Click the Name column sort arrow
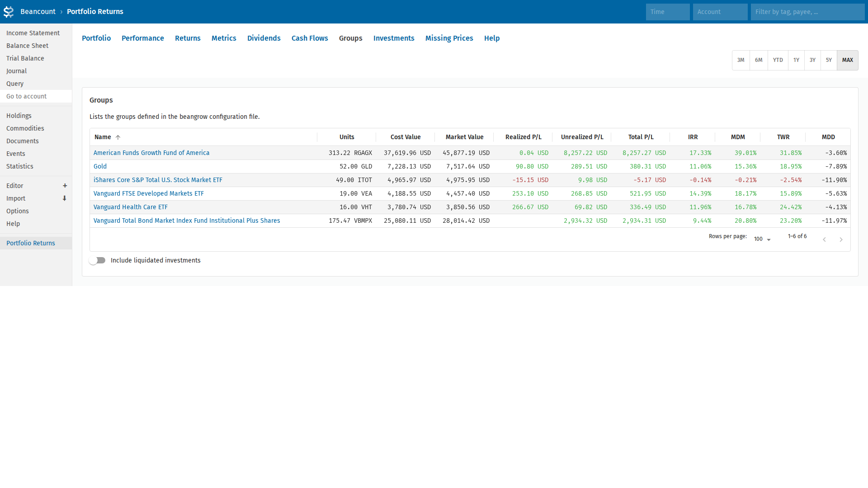Screen dimensions: 868x488 click(118, 137)
